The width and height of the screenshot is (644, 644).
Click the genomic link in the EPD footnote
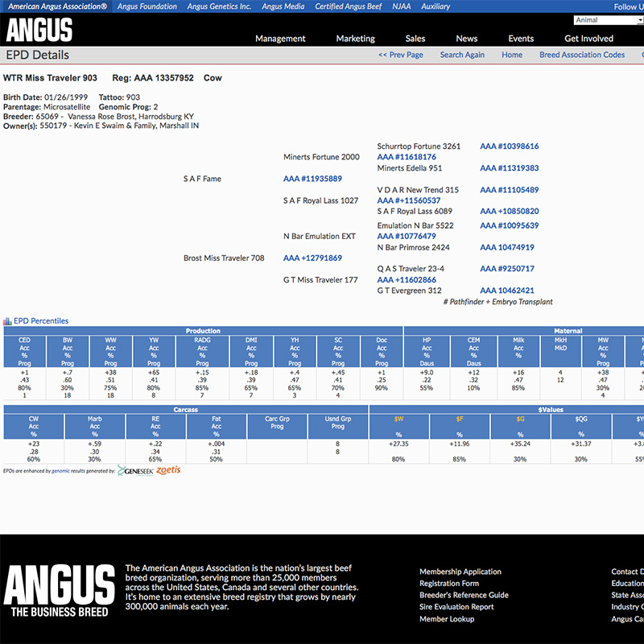pos(61,470)
